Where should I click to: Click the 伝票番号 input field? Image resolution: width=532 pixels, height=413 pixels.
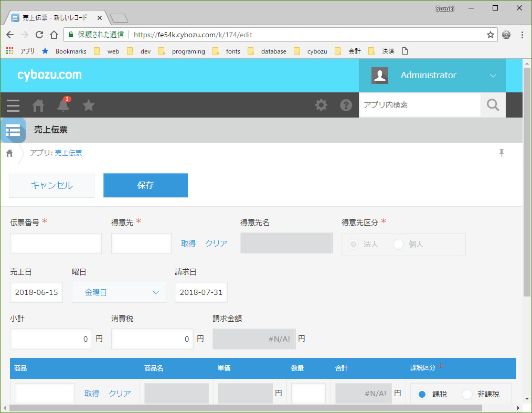pos(56,243)
